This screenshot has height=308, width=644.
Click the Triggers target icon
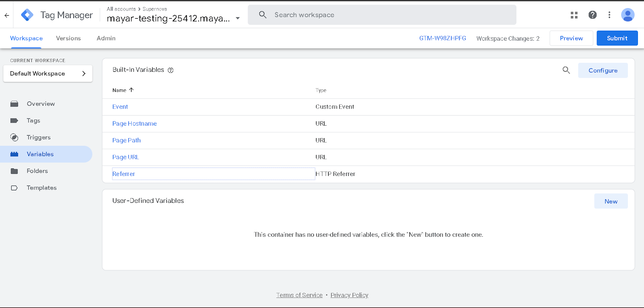coord(14,137)
